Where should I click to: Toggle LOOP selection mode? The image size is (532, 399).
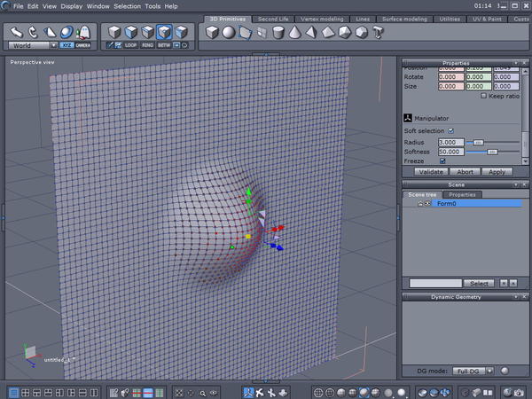(x=130, y=45)
